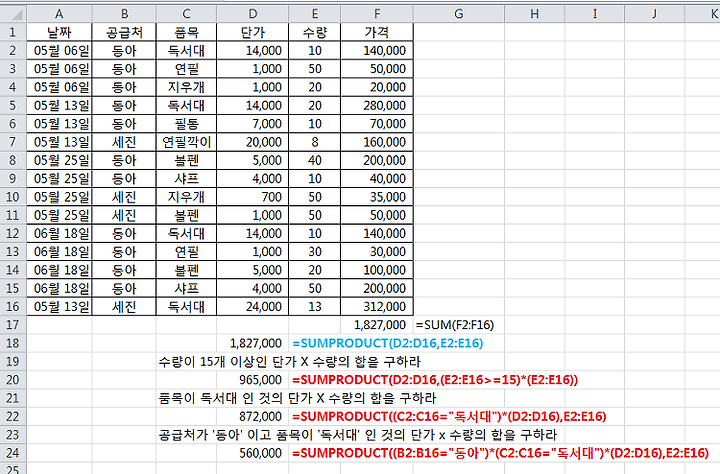Image resolution: width=720 pixels, height=474 pixels.
Task: Select cell containing '필통'
Action: pyautogui.click(x=186, y=124)
